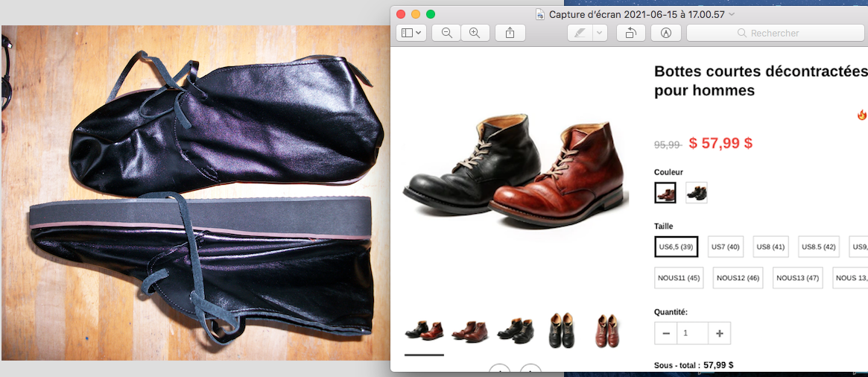
Task: Click the main product boots image
Action: 516,171
